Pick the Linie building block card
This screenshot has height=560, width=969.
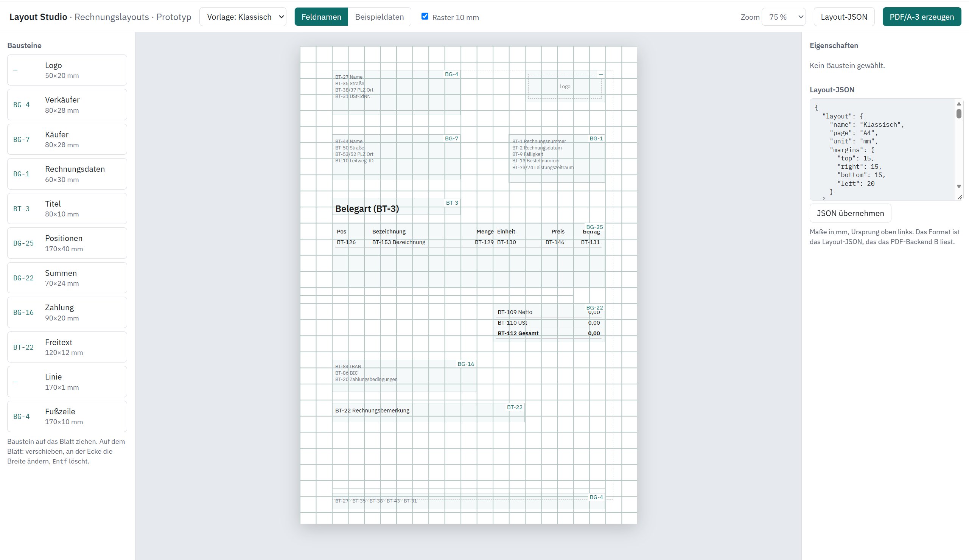67,381
